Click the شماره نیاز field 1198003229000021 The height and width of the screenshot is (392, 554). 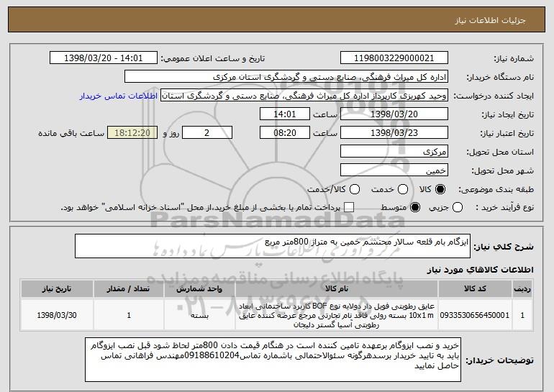pyautogui.click(x=394, y=58)
